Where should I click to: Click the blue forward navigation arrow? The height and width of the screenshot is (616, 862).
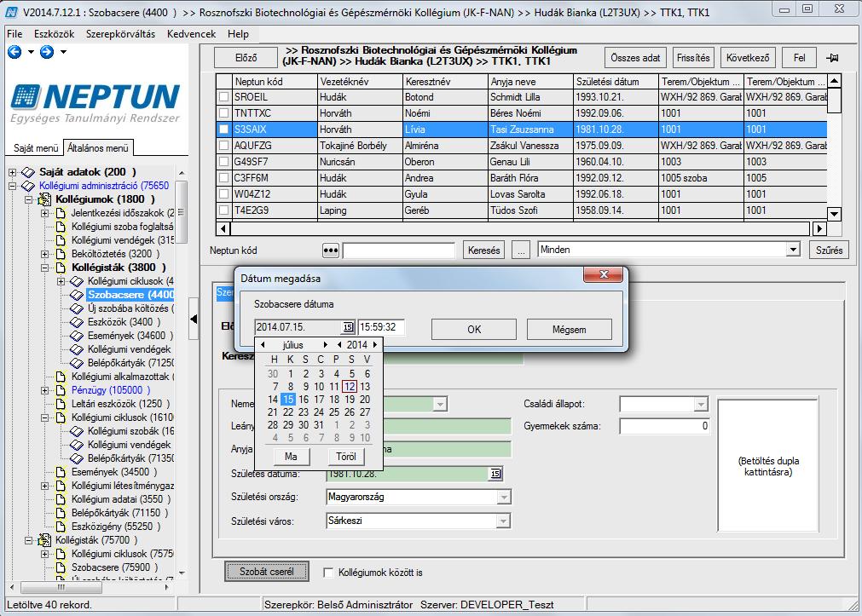click(47, 52)
